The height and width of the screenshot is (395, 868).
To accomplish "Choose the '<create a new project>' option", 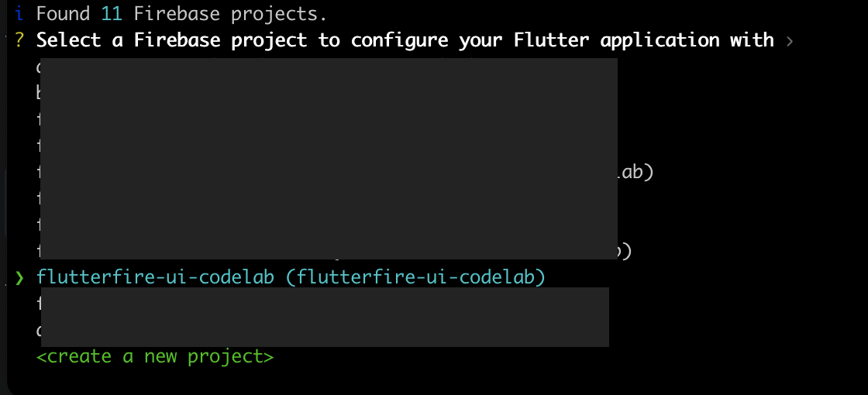I will [x=155, y=356].
